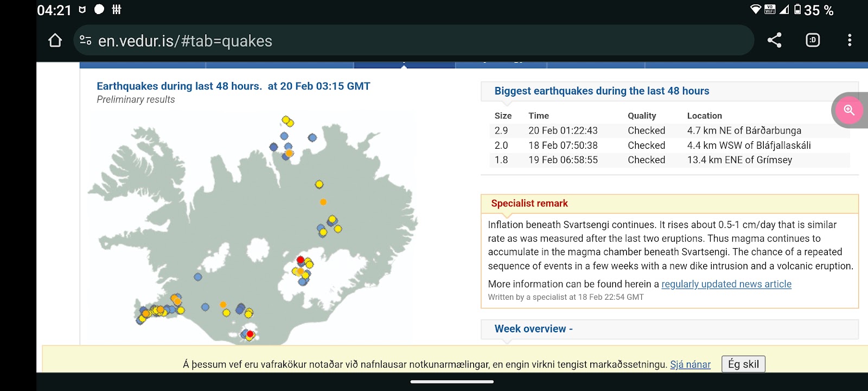
Task: Select the 2.9 Bárðarbunga earthquake row
Action: click(x=669, y=130)
